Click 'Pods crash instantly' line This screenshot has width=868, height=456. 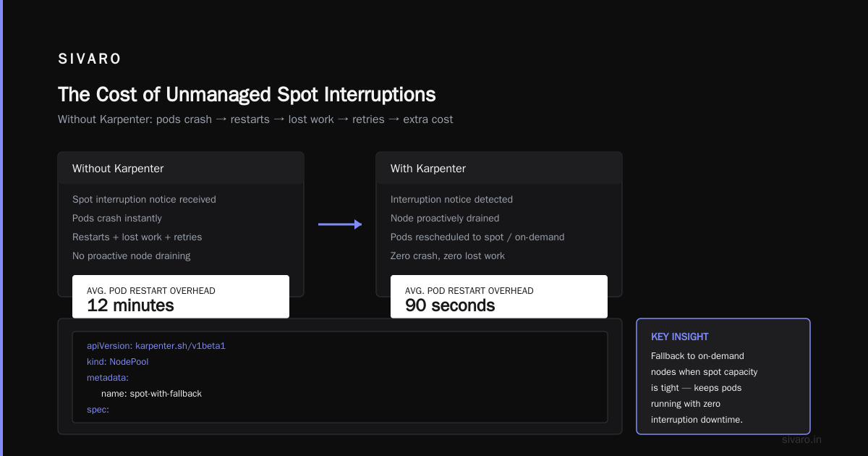tap(117, 218)
